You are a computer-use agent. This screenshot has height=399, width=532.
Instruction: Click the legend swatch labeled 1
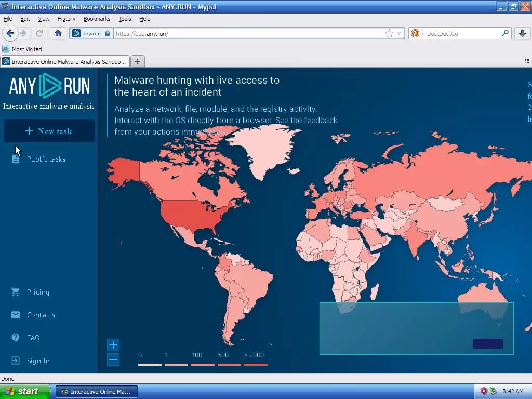click(x=176, y=365)
